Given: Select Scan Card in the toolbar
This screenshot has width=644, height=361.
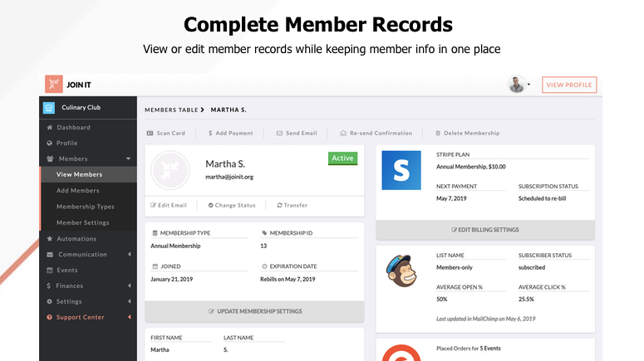Looking at the screenshot, I should (165, 133).
